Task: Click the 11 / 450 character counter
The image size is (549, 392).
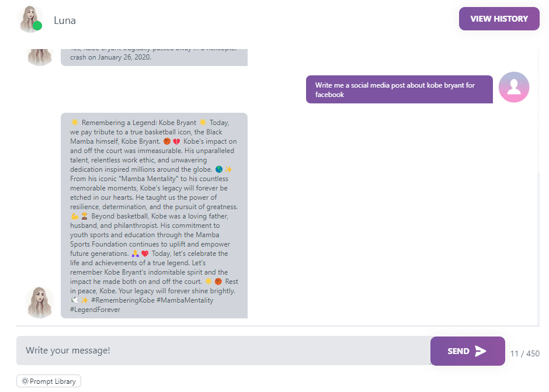Action: 524,353
